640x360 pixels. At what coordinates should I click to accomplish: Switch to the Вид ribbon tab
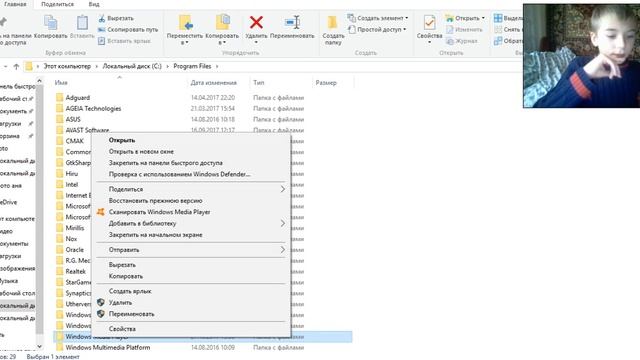94,4
